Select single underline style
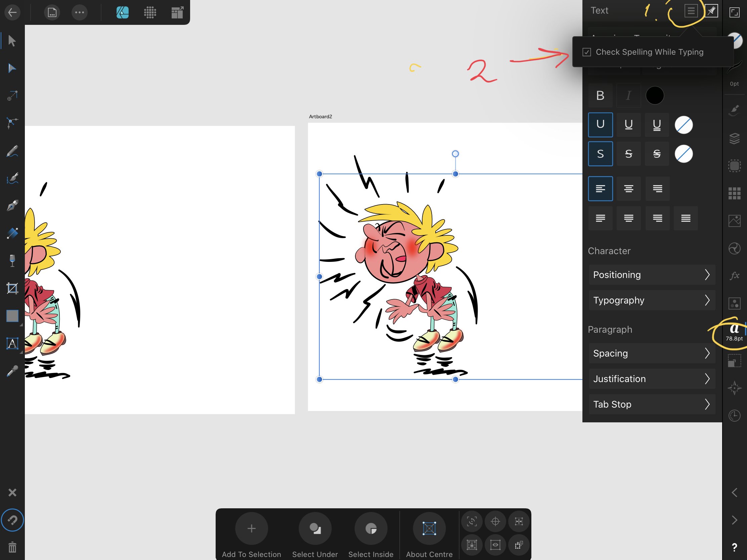This screenshot has height=560, width=747. (628, 125)
